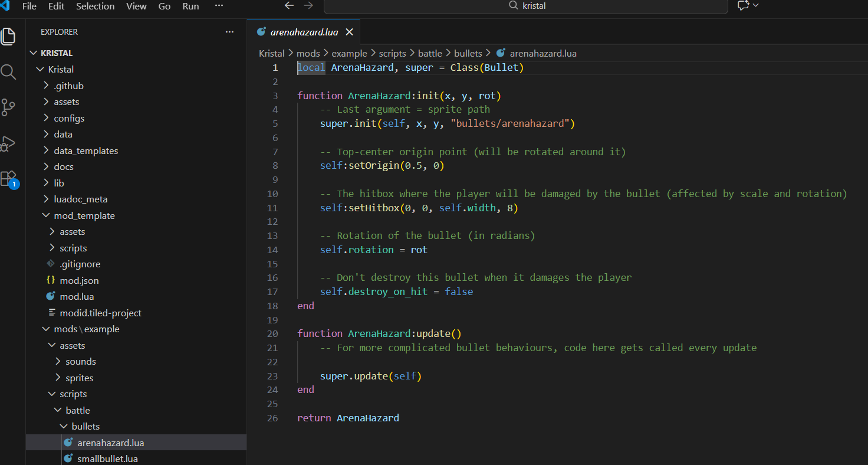Open the Extensions view with badge
The height and width of the screenshot is (465, 868).
[8, 178]
